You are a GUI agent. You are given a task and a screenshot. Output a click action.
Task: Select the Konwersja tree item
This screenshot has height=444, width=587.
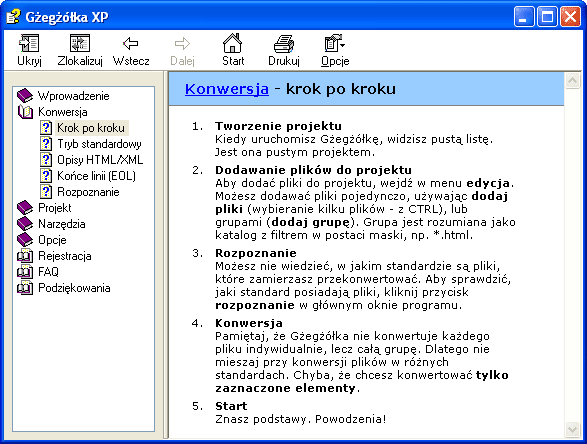pos(63,112)
